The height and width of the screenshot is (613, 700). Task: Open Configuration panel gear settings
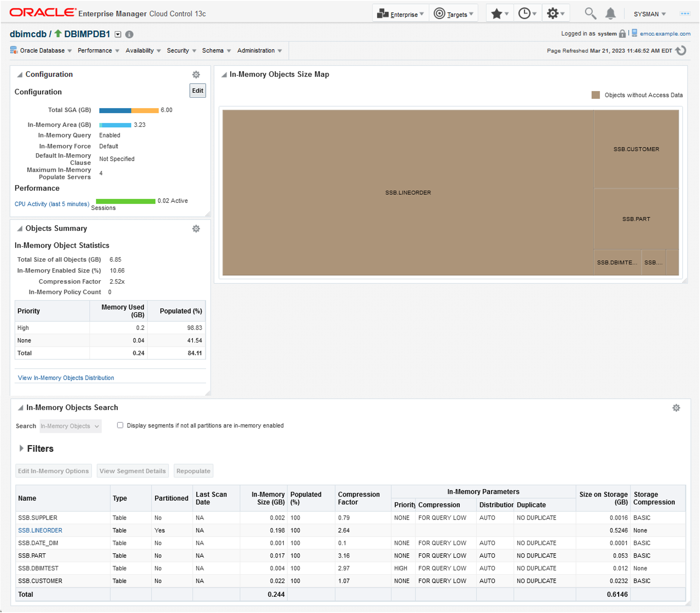coord(196,74)
